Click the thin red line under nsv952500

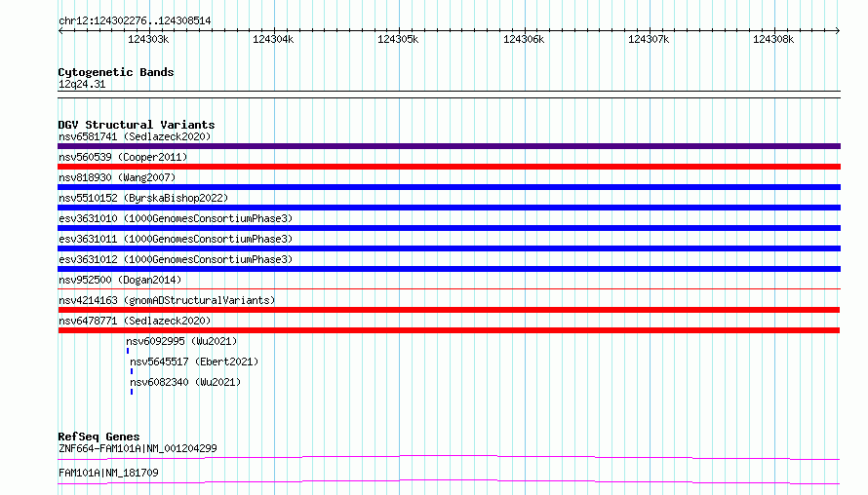click(x=449, y=288)
